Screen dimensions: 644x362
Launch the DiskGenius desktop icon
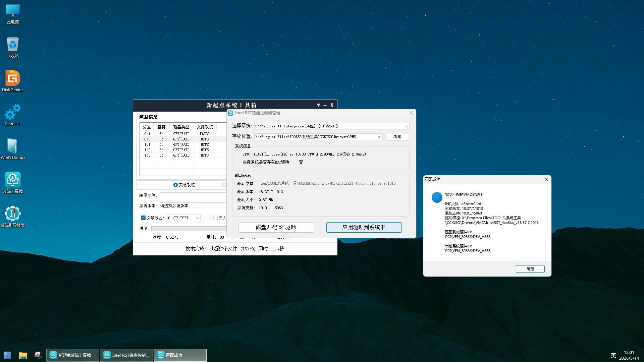[13, 81]
